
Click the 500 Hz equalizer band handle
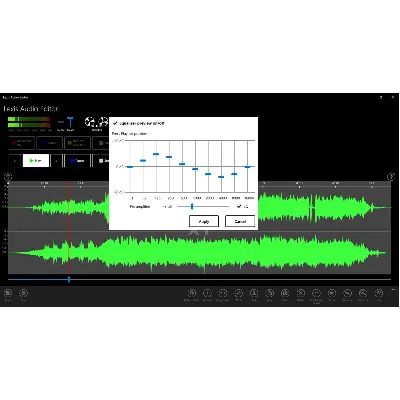tap(182, 164)
